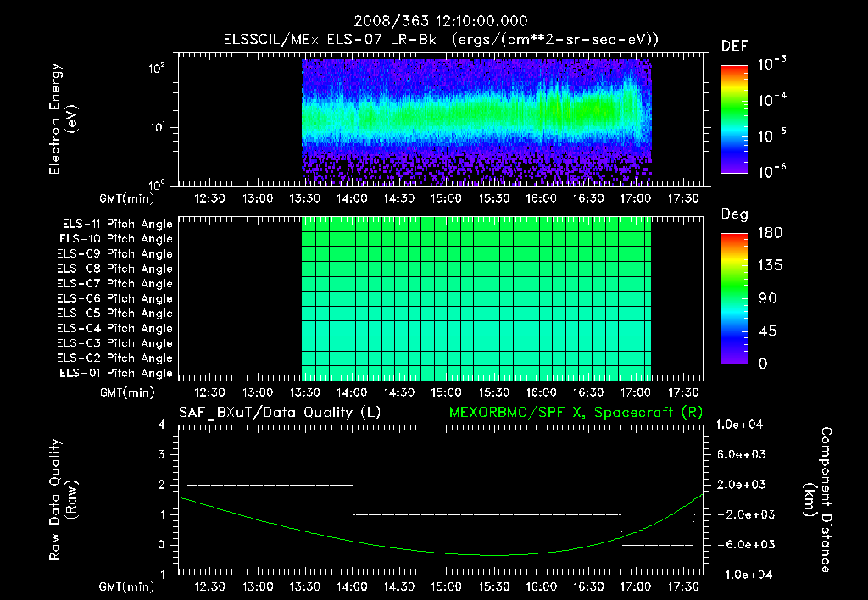The width and height of the screenshot is (868, 600).
Task: Click the data quality line at level 0
Action: (658, 545)
